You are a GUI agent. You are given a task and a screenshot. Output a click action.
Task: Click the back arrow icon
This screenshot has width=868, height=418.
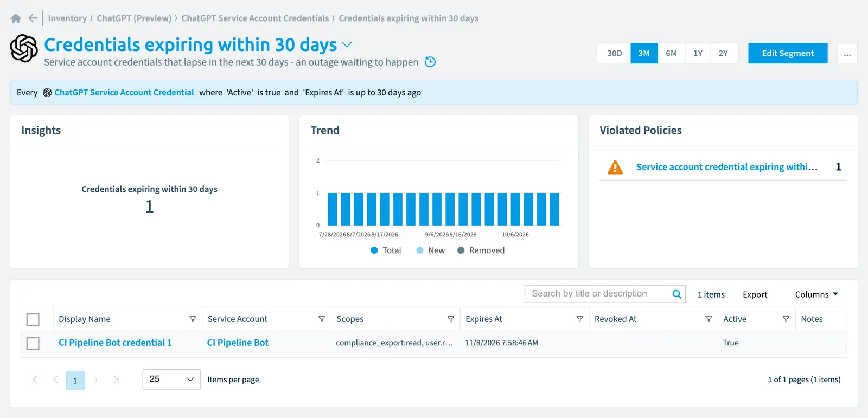point(33,18)
